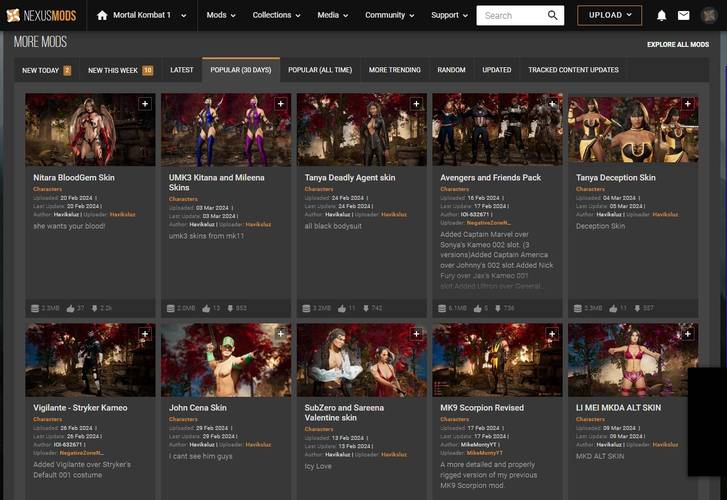Open the Nexus Mods home logo
Screen dimensions: 727x500
(41, 15)
